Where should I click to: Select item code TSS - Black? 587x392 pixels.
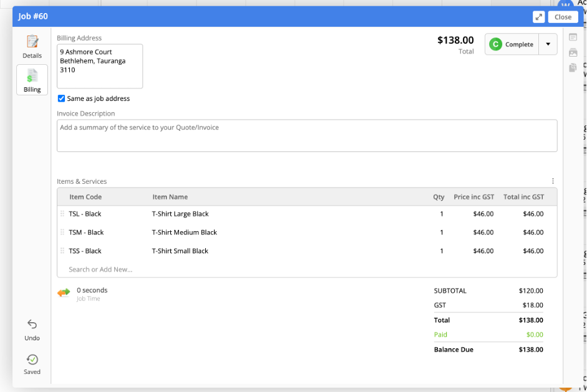pyautogui.click(x=85, y=251)
